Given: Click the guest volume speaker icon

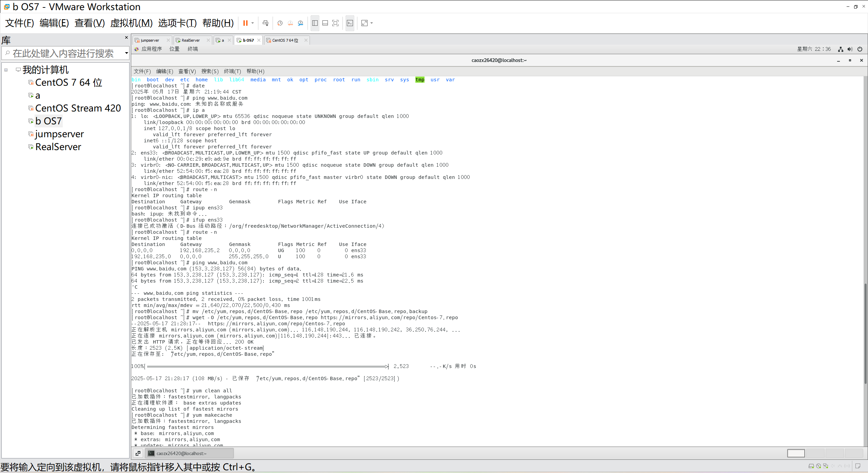Looking at the screenshot, I should (850, 49).
